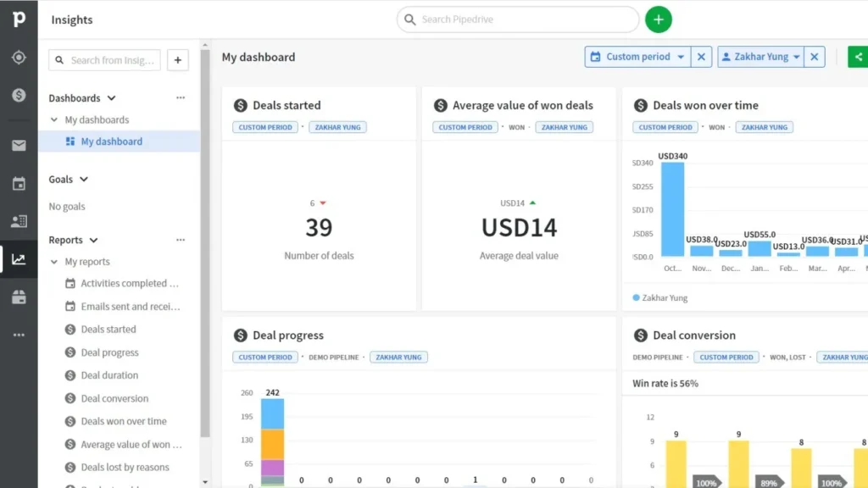
Task: Click the green share button on the dashboard
Action: click(859, 57)
